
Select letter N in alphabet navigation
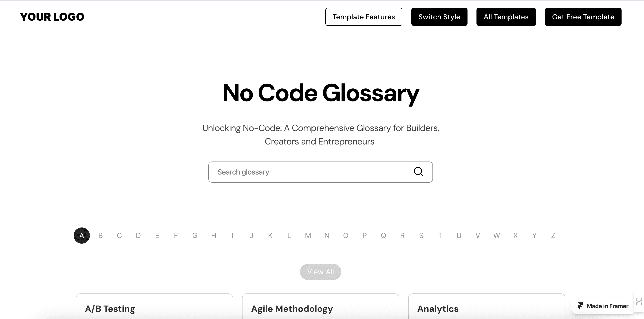pyautogui.click(x=327, y=235)
